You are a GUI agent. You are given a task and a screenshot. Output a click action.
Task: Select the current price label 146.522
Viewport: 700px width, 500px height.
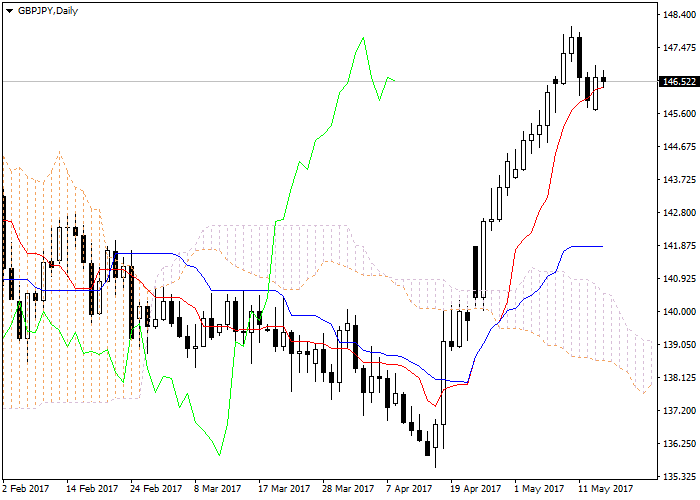coord(679,82)
